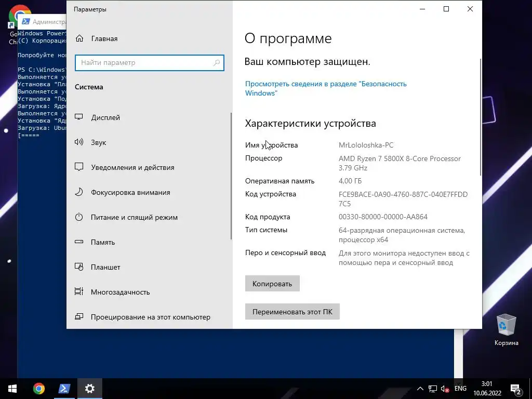532x399 pixels.
Task: Click the settings content scrollbar
Action: pos(481,117)
